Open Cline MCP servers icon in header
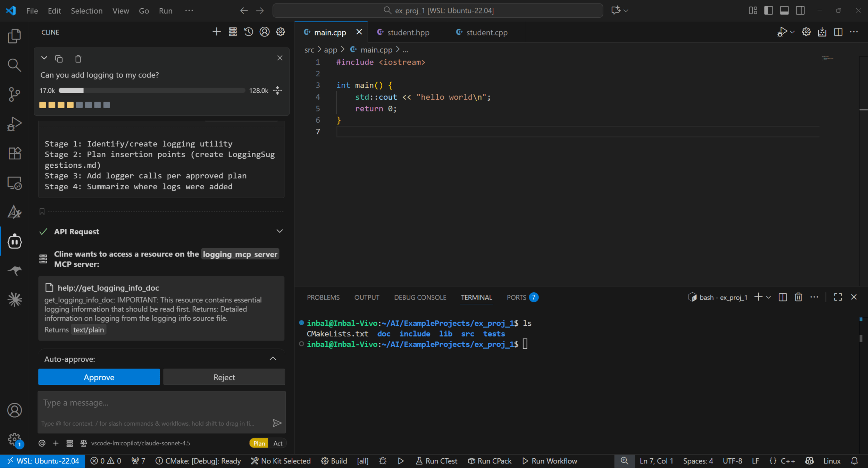 click(233, 32)
